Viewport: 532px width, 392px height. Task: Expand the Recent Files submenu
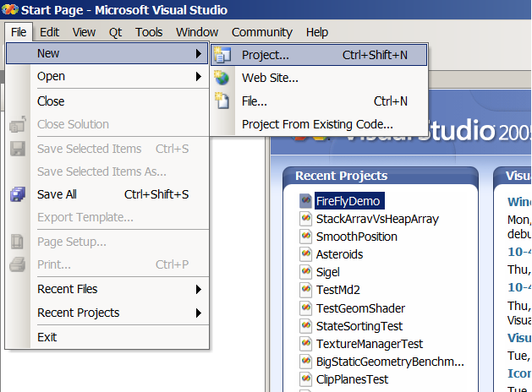(x=198, y=289)
